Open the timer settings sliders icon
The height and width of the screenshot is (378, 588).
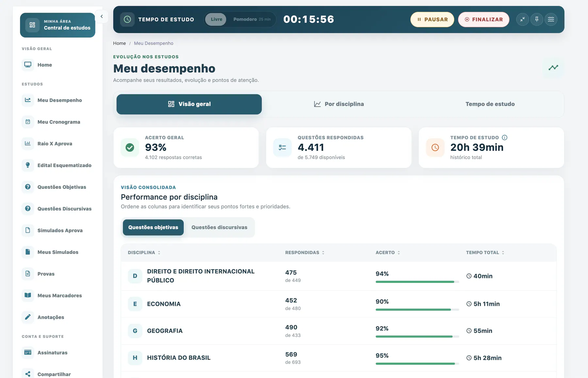tap(551, 19)
